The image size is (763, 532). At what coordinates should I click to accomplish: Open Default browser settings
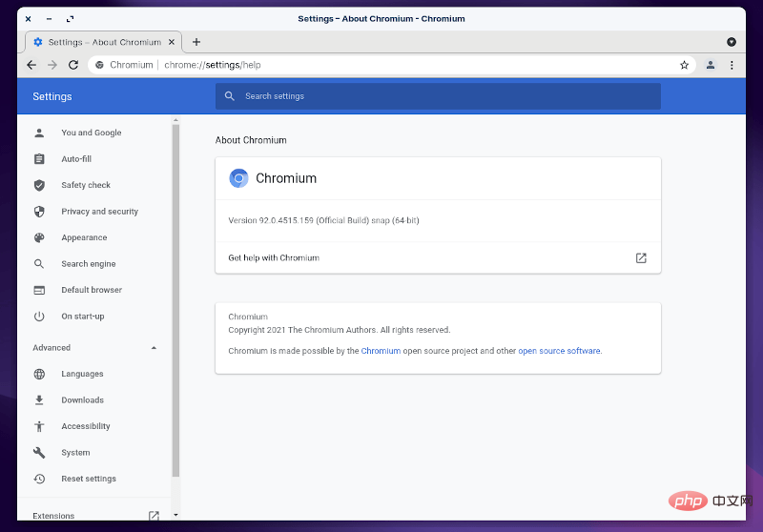click(x=92, y=291)
